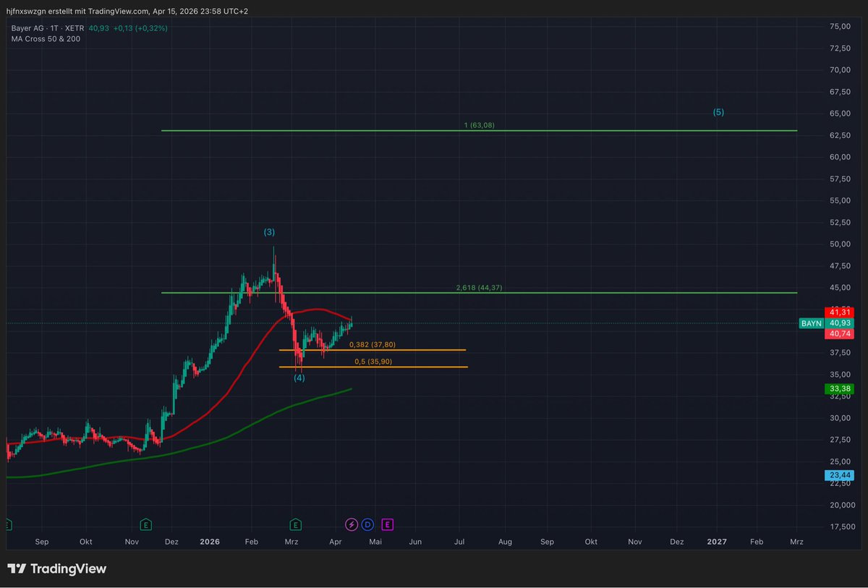This screenshot has height=588, width=868.
Task: Click the green earnings E marker near Nov
Action: (146, 524)
